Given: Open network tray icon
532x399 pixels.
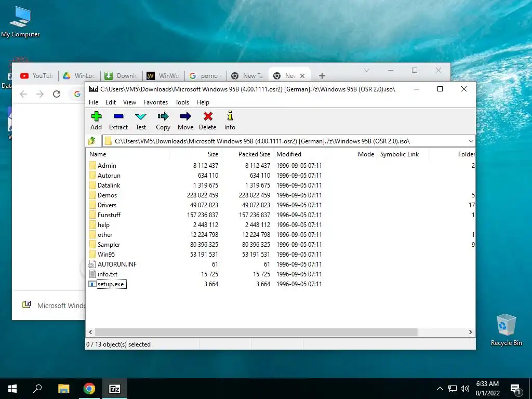Looking at the screenshot, I should [x=453, y=389].
